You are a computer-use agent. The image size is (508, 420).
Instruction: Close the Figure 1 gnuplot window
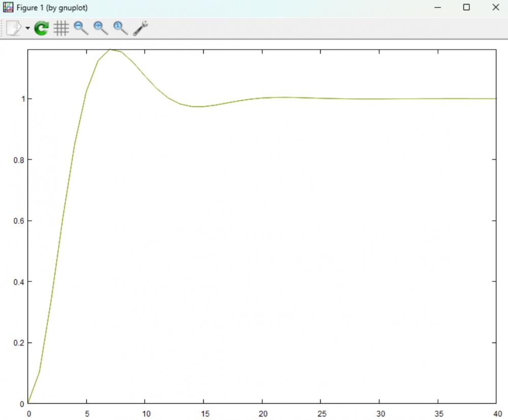tap(496, 8)
